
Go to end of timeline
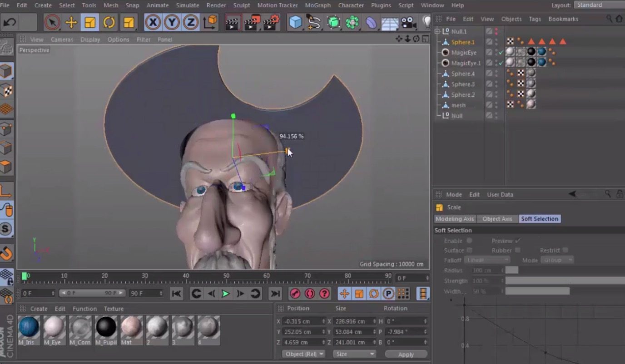click(x=275, y=294)
